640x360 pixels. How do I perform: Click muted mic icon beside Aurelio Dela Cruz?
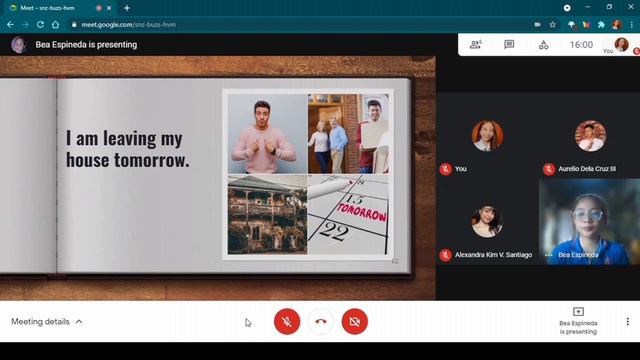pyautogui.click(x=549, y=169)
